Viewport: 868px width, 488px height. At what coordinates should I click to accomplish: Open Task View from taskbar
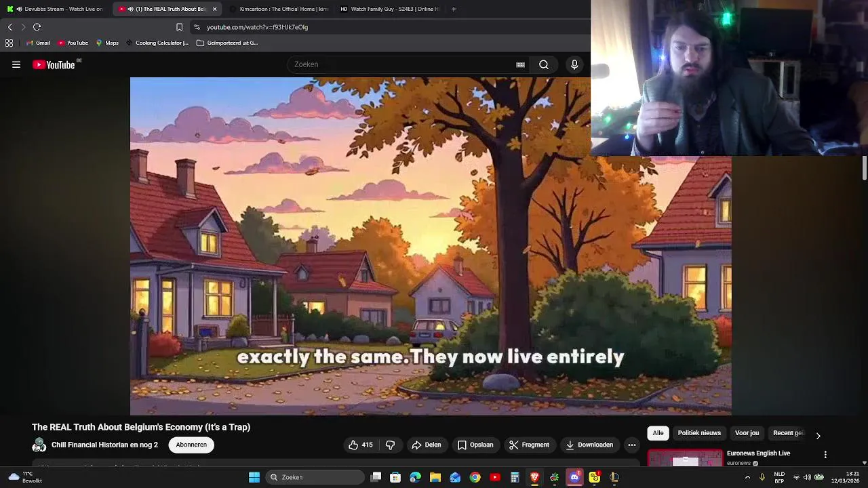coord(376,477)
